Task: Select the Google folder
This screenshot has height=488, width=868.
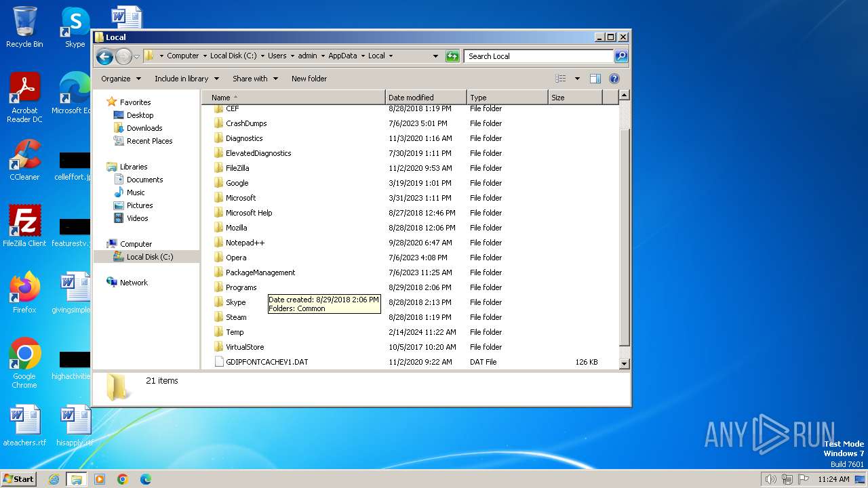Action: click(x=237, y=183)
